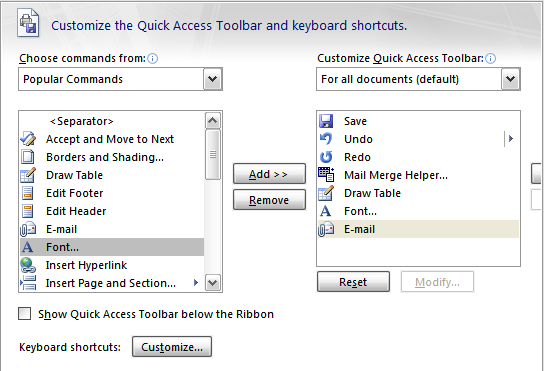Image resolution: width=544 pixels, height=371 pixels.
Task: Select 'Accept and Move to Next' text
Action: 110,139
